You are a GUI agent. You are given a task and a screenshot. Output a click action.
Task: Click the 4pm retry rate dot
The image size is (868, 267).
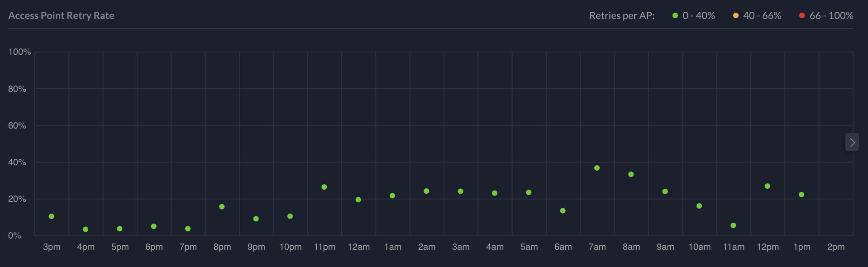click(x=86, y=229)
